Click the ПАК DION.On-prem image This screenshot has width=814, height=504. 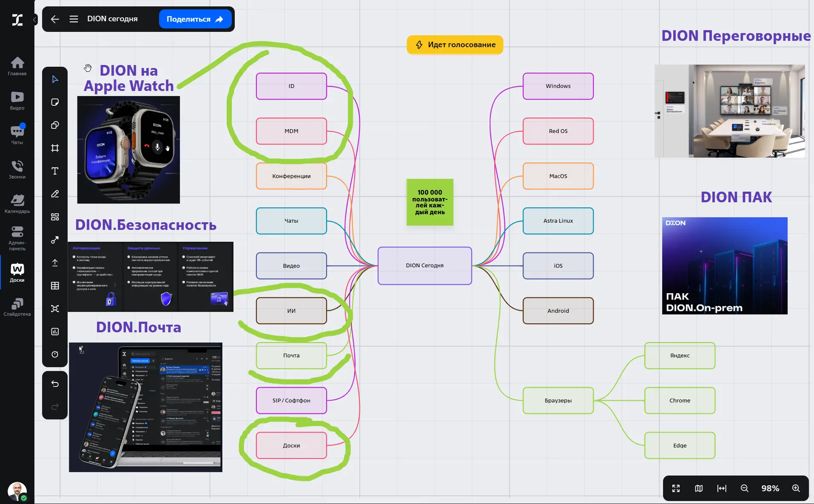tap(725, 266)
